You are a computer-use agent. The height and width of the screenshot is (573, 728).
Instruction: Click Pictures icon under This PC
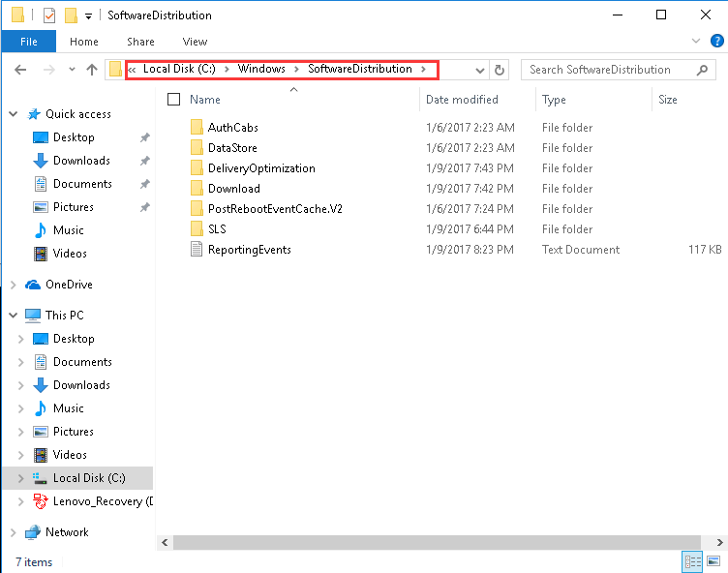coord(41,432)
